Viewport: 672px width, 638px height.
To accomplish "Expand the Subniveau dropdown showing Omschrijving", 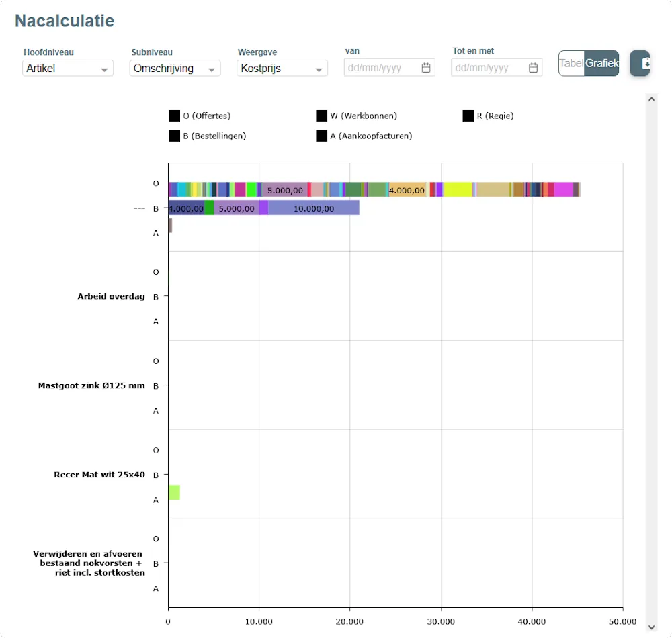I will (175, 68).
